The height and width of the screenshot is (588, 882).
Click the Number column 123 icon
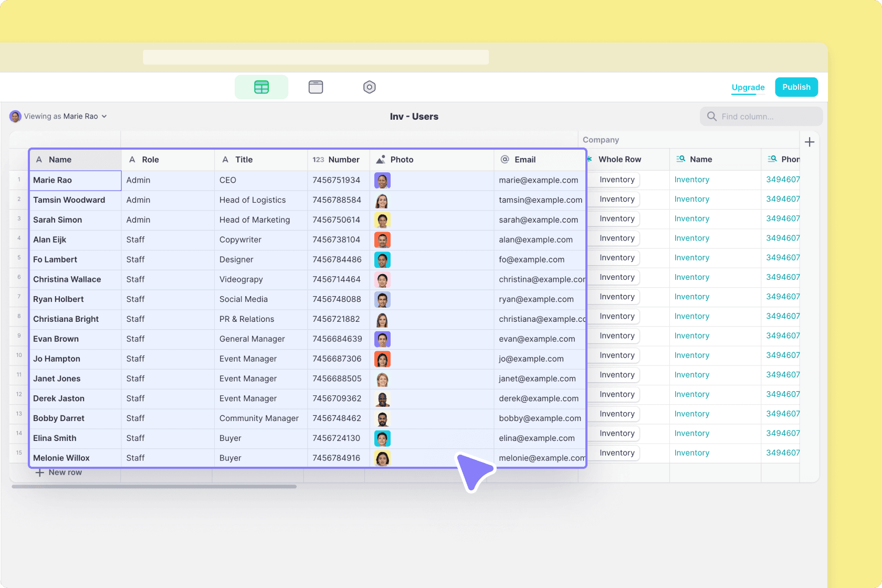318,160
